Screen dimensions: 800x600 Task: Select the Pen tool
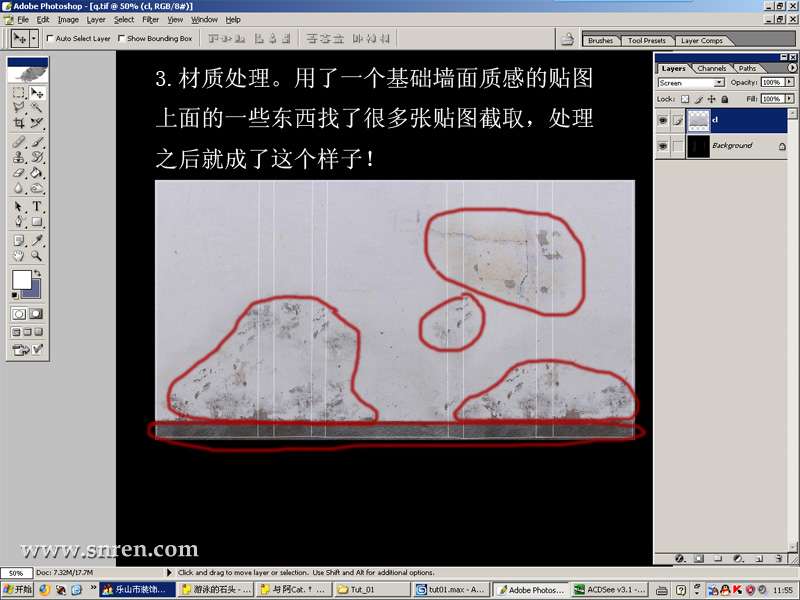[x=19, y=222]
